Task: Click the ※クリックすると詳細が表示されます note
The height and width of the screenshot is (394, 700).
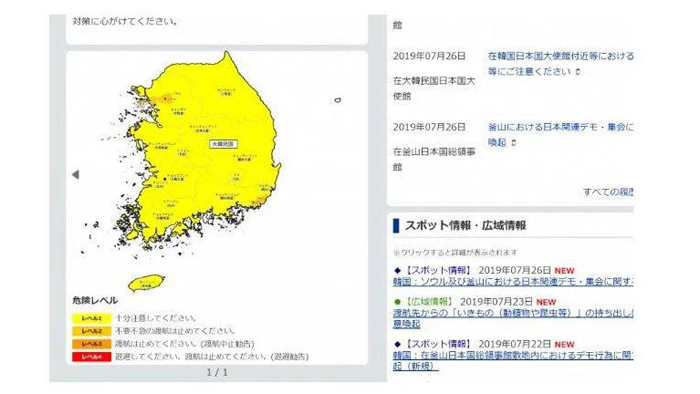Action: click(455, 253)
